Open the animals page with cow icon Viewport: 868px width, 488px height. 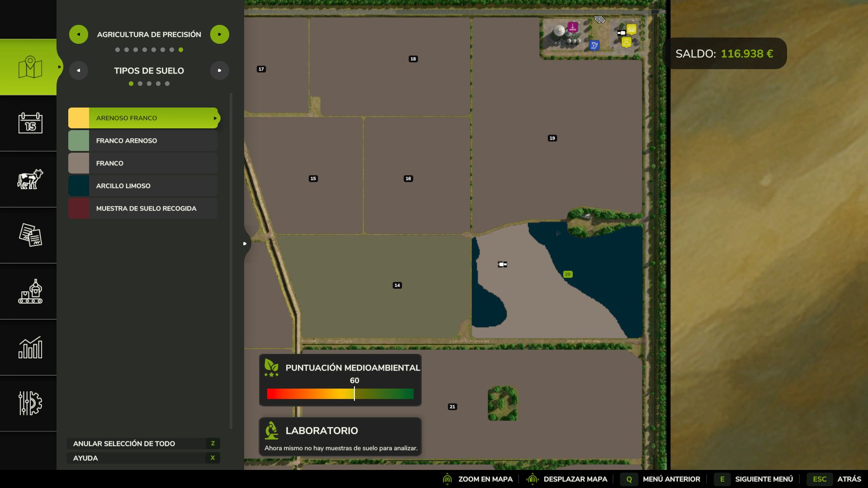pos(30,179)
